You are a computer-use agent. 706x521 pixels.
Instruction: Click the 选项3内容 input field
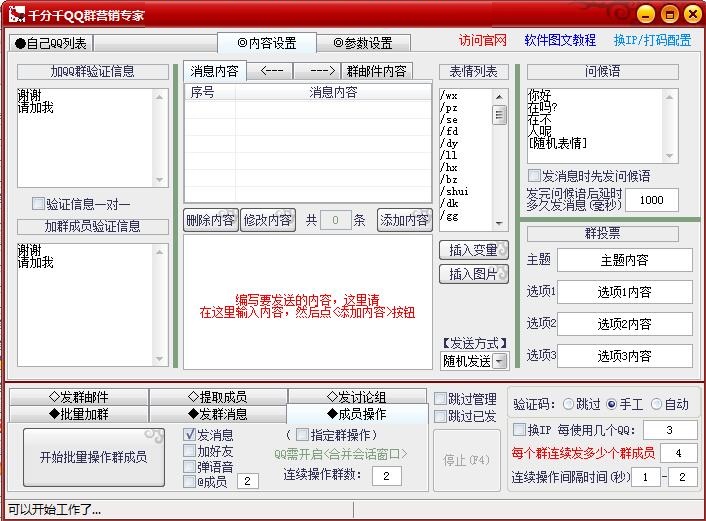625,356
